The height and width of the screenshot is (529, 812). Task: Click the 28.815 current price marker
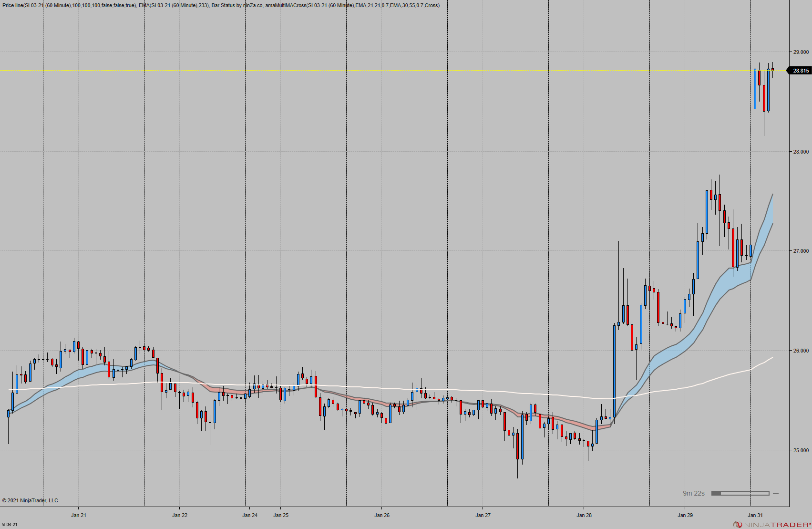pos(799,71)
